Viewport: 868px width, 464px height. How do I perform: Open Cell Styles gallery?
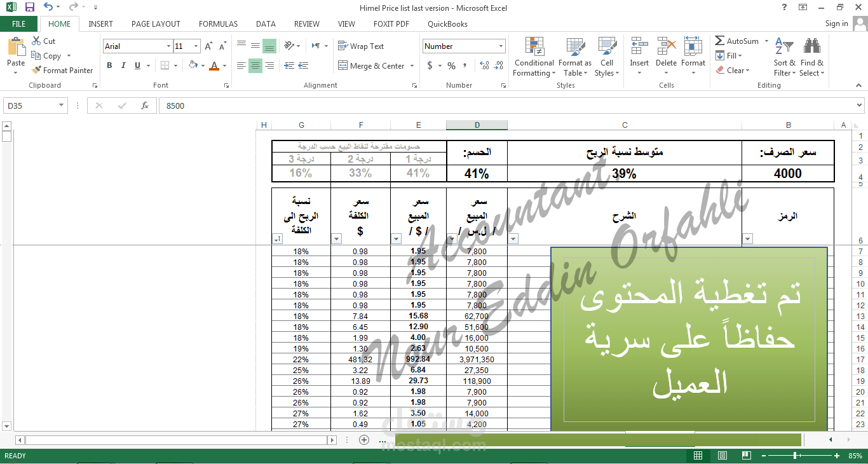[x=607, y=57]
